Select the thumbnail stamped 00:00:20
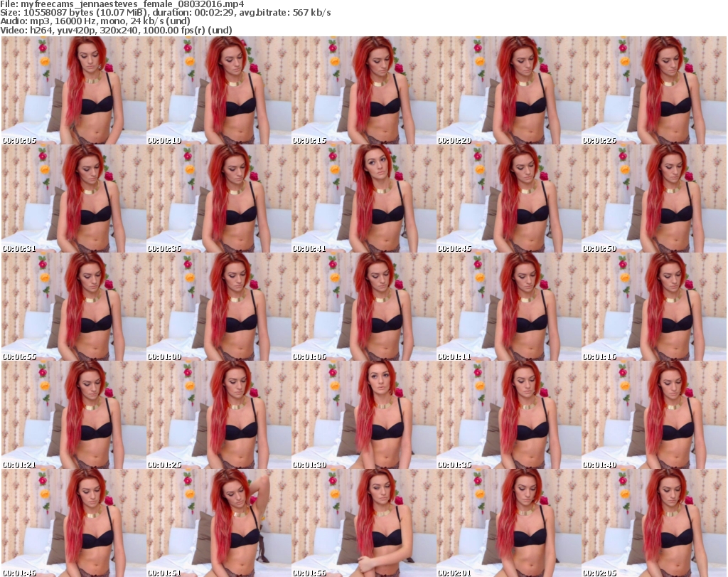728x577 pixels. click(x=509, y=90)
